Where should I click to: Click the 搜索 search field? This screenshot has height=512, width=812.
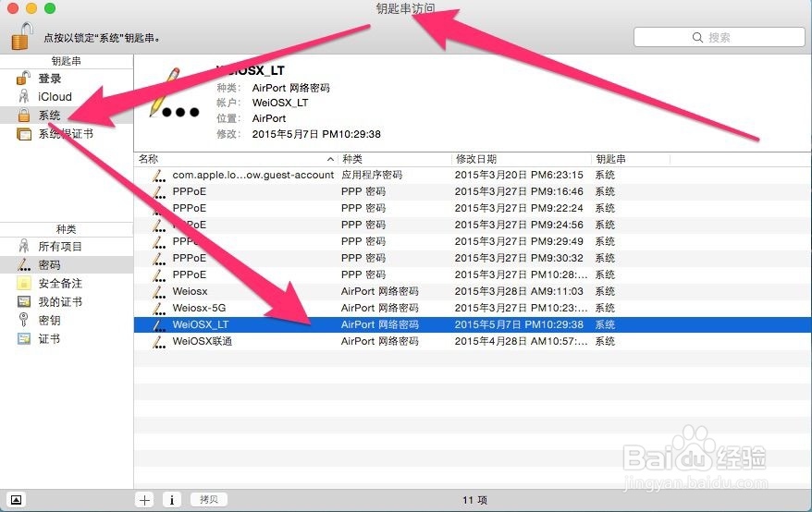(x=720, y=37)
